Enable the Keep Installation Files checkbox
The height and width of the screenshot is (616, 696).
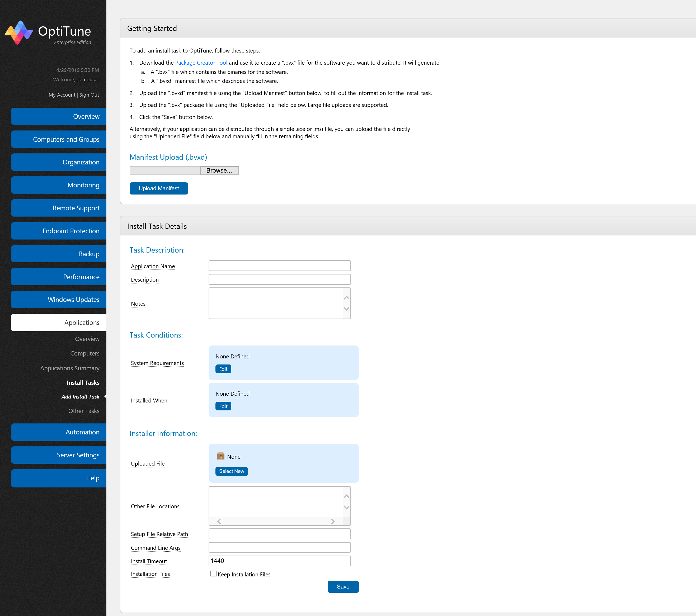tap(213, 574)
